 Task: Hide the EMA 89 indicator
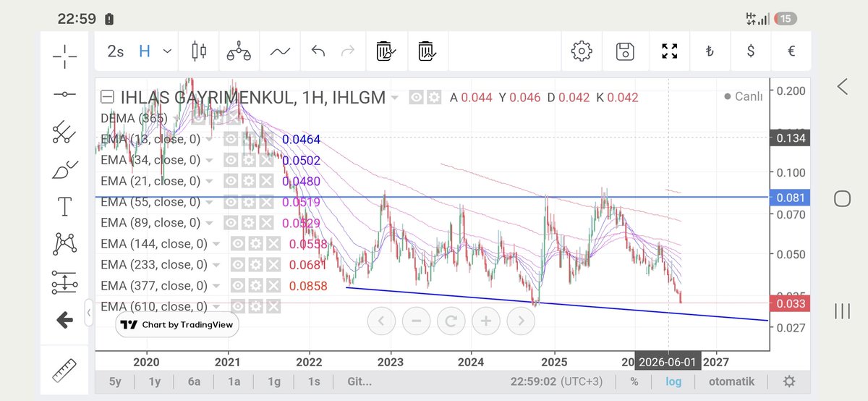click(x=231, y=223)
